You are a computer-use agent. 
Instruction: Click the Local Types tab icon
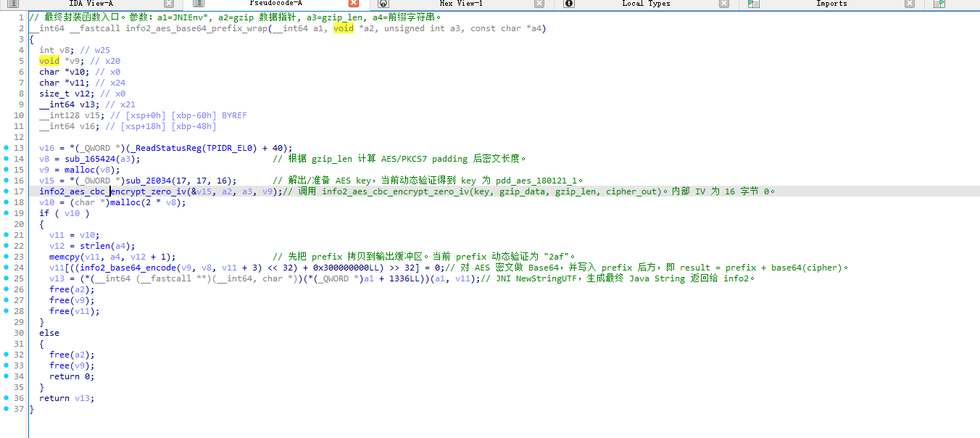point(569,4)
